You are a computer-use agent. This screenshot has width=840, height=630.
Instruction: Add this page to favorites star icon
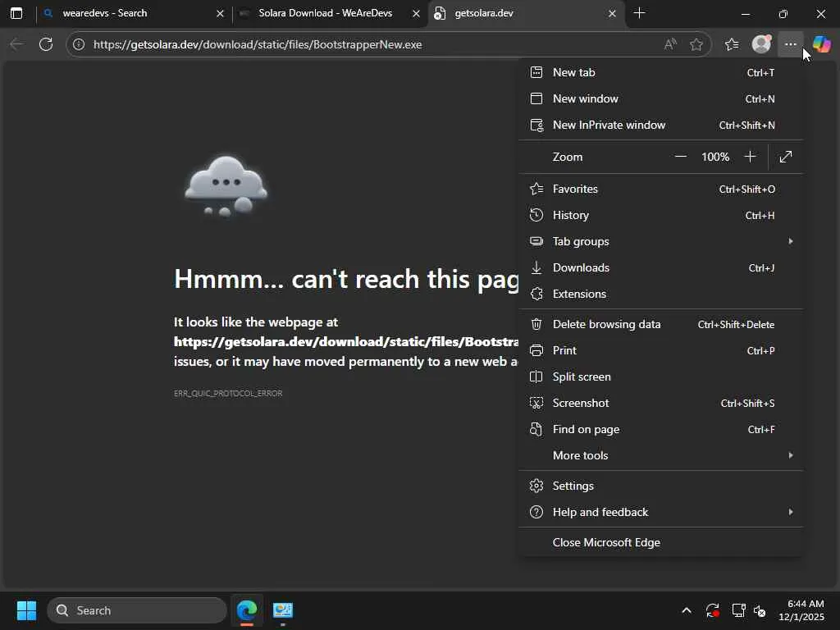[696, 44]
